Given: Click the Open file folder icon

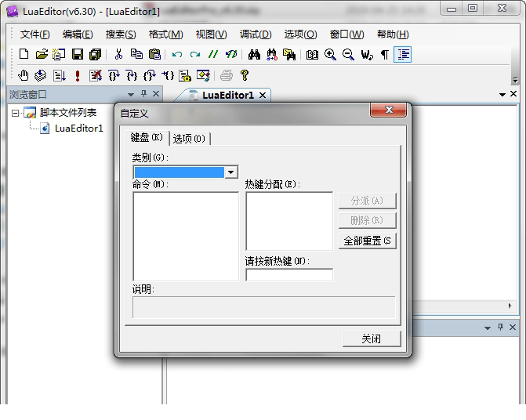Looking at the screenshot, I should 42,54.
